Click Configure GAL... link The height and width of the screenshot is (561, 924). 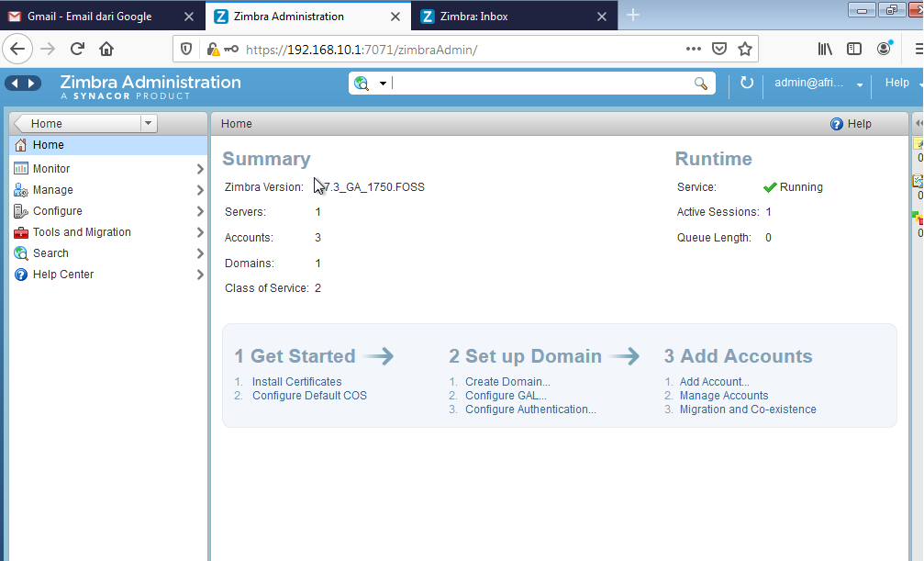[507, 395]
